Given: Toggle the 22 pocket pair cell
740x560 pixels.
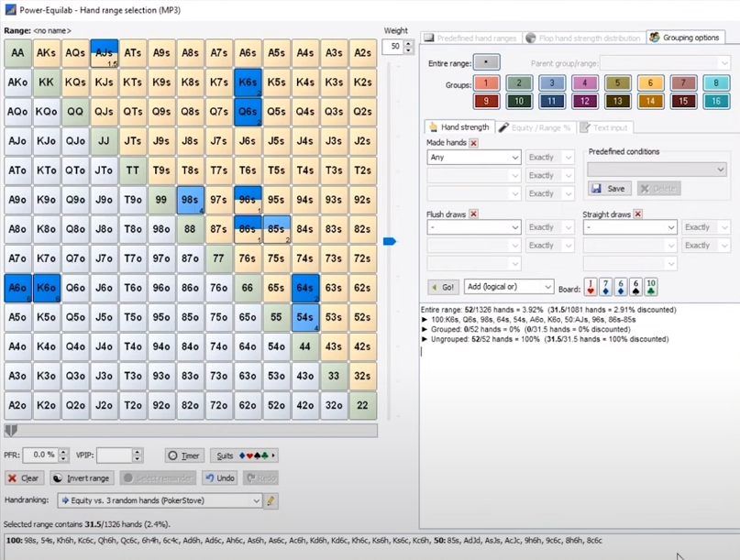Looking at the screenshot, I should click(362, 405).
